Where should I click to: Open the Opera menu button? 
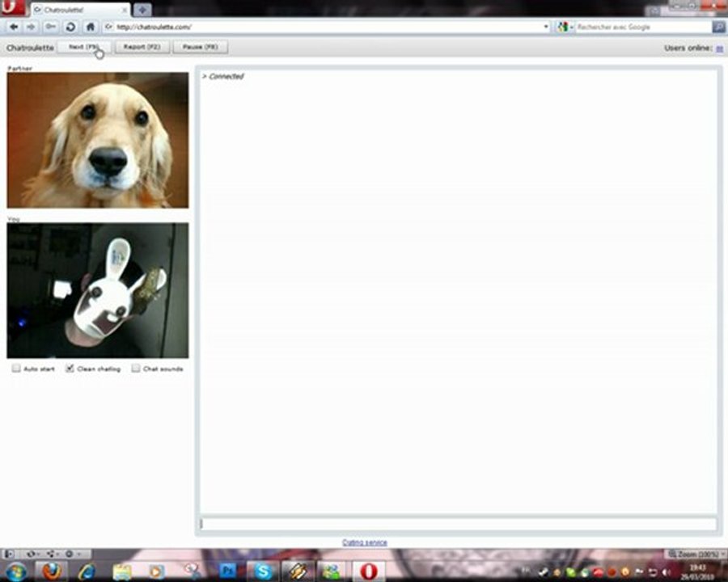click(12, 7)
